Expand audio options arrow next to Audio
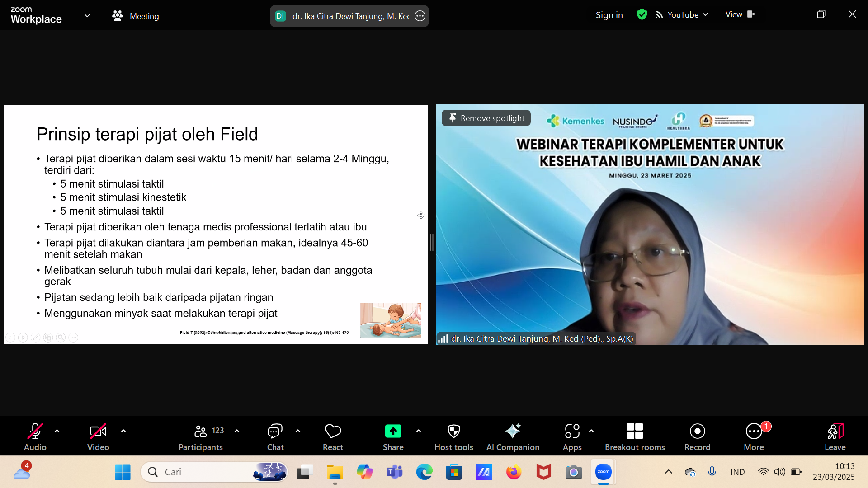 [x=57, y=431]
